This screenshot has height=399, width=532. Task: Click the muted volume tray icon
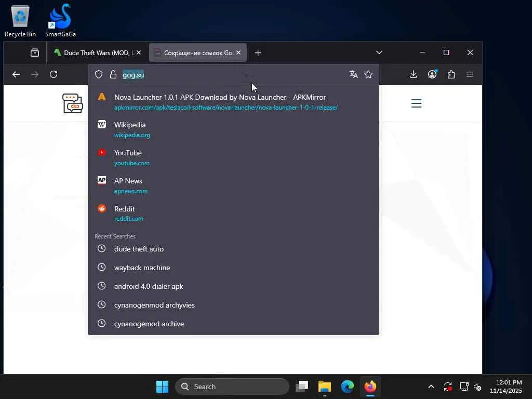[x=477, y=387]
